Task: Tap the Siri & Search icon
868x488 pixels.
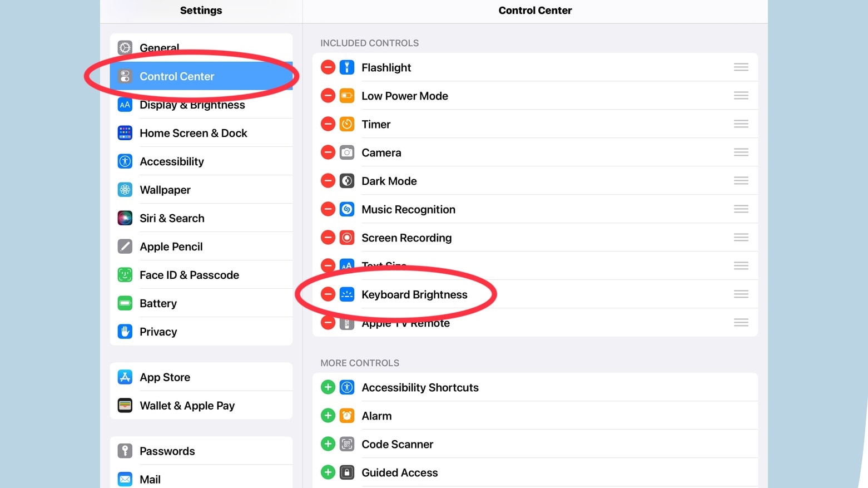Action: pyautogui.click(x=125, y=218)
